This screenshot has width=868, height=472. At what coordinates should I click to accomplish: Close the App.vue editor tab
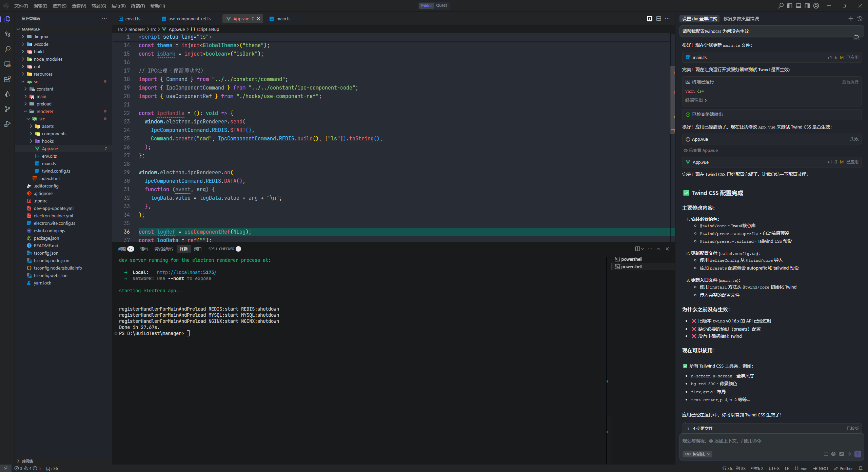(259, 19)
